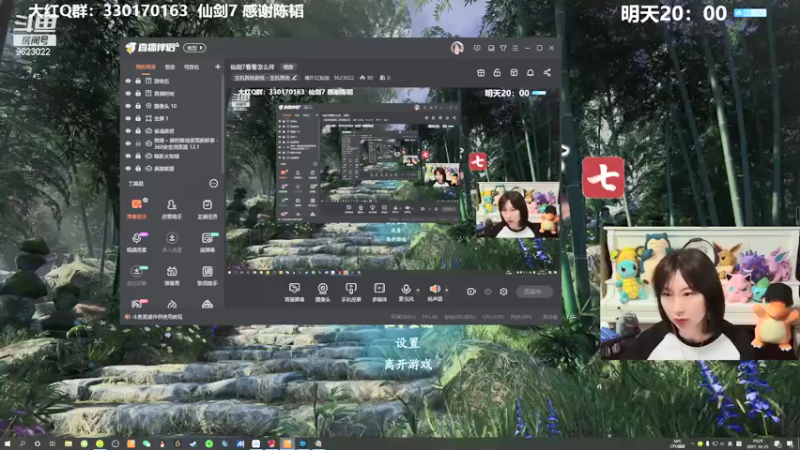
Task: Add a new scene with the plus button
Action: click(218, 67)
